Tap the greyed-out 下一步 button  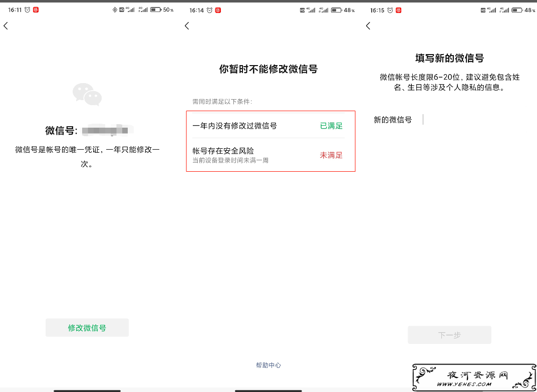(449, 335)
